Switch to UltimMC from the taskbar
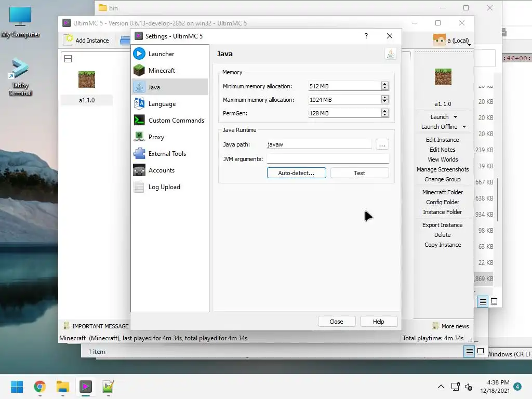Image resolution: width=532 pixels, height=399 pixels. pyautogui.click(x=86, y=387)
